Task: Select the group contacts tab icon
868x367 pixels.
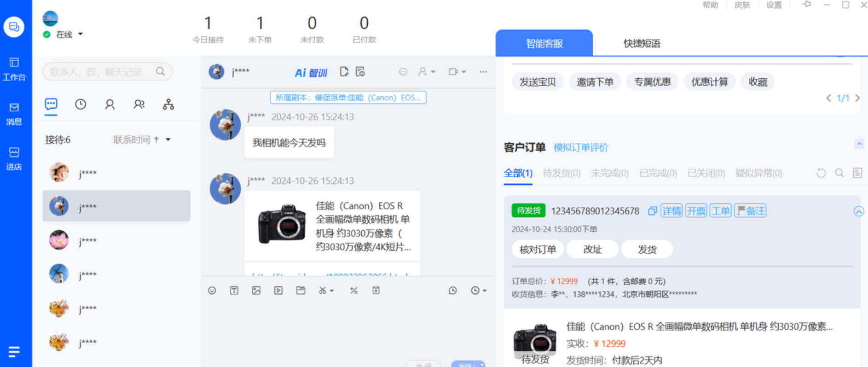Action: (139, 104)
